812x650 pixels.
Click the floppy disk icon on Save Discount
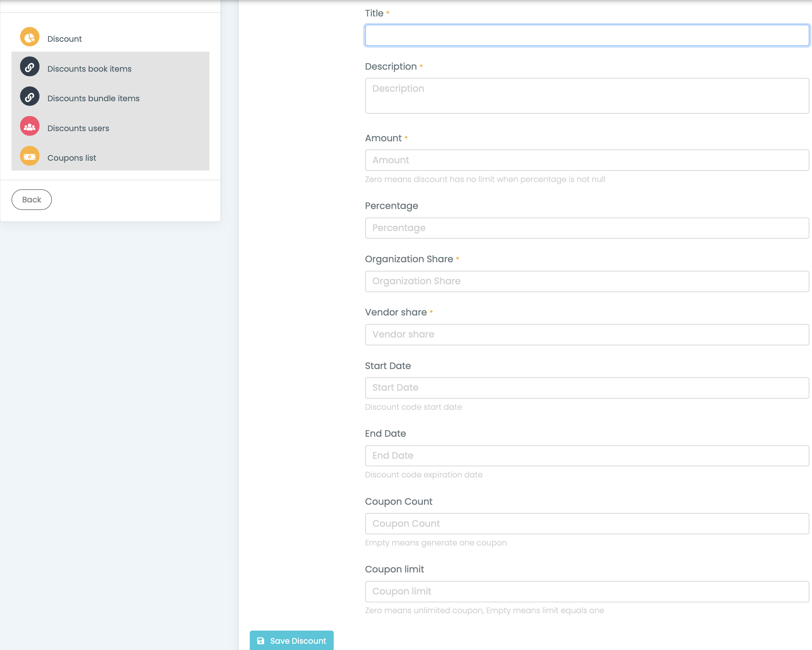pyautogui.click(x=261, y=640)
